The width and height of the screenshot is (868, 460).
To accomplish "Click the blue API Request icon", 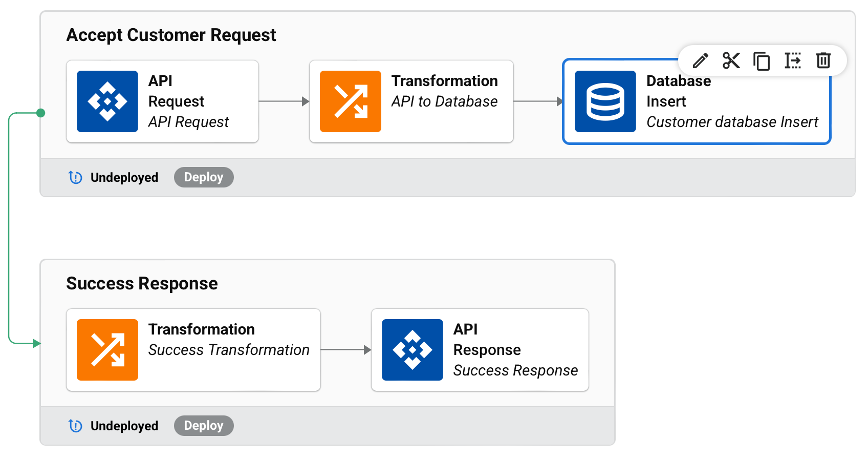I will pos(107,101).
